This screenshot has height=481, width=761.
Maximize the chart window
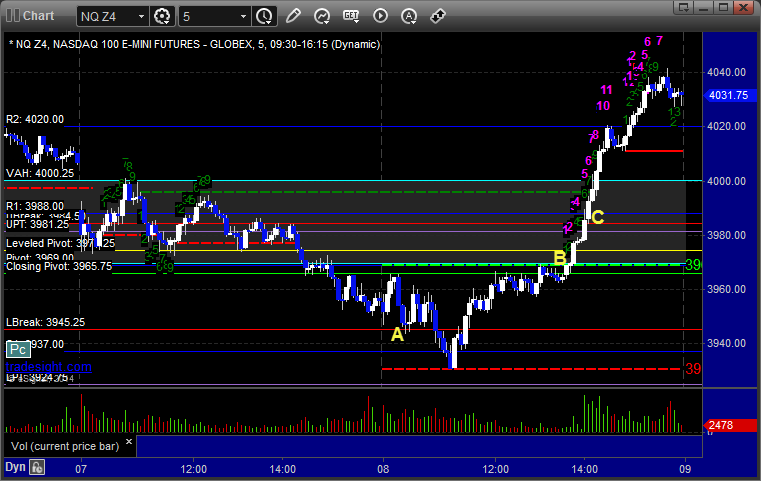click(x=724, y=7)
